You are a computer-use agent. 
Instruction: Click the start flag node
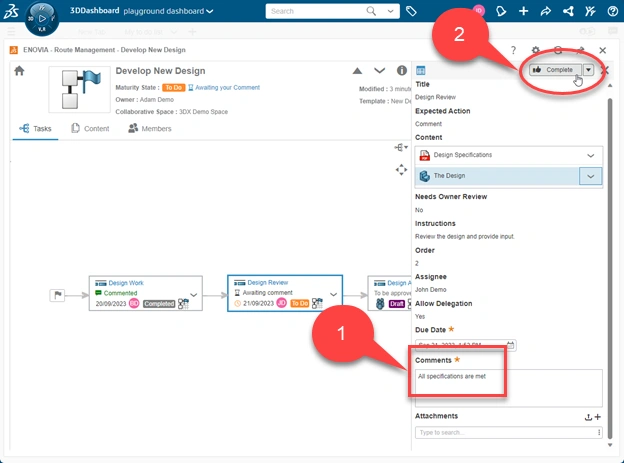pyautogui.click(x=57, y=295)
